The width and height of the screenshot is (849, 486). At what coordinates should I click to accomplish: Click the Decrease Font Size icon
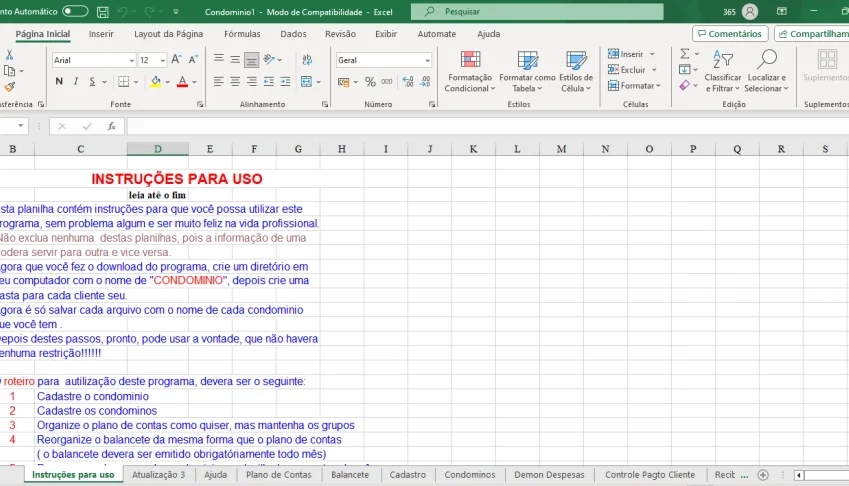click(x=193, y=60)
